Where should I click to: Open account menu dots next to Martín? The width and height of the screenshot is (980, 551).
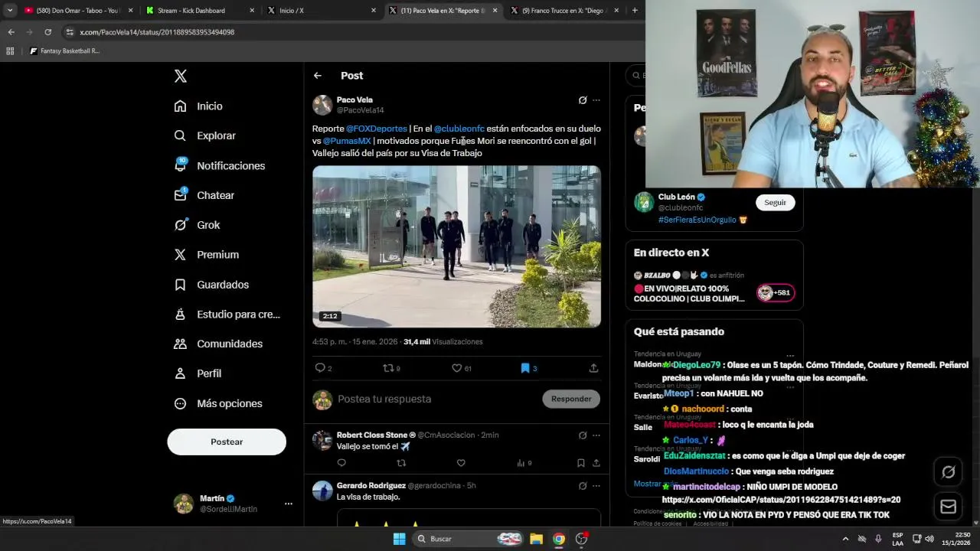(x=289, y=504)
